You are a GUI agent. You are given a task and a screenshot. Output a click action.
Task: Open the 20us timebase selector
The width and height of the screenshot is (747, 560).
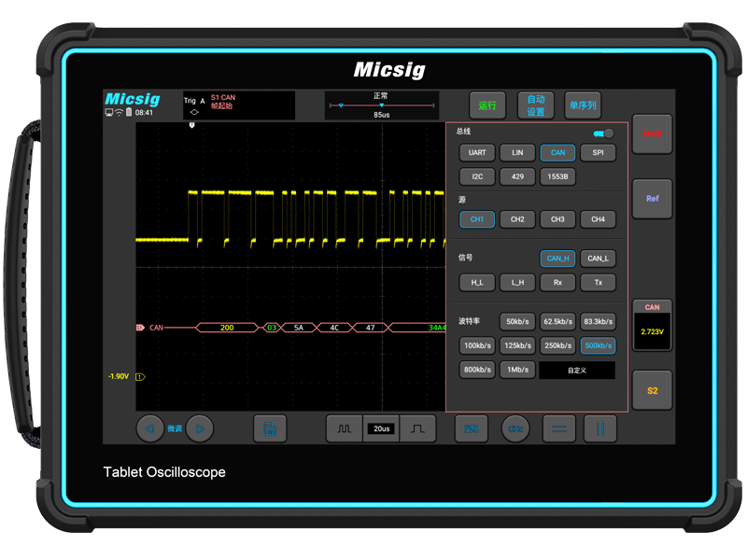[381, 428]
